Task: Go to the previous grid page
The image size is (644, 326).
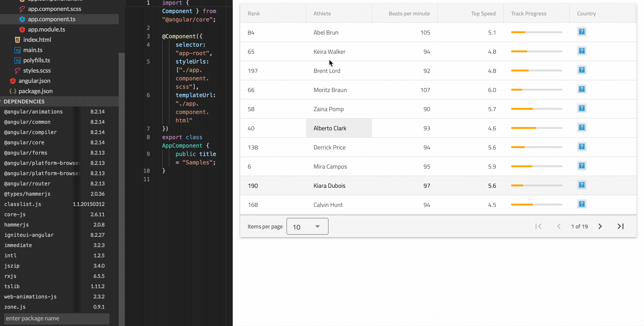Action: (559, 226)
